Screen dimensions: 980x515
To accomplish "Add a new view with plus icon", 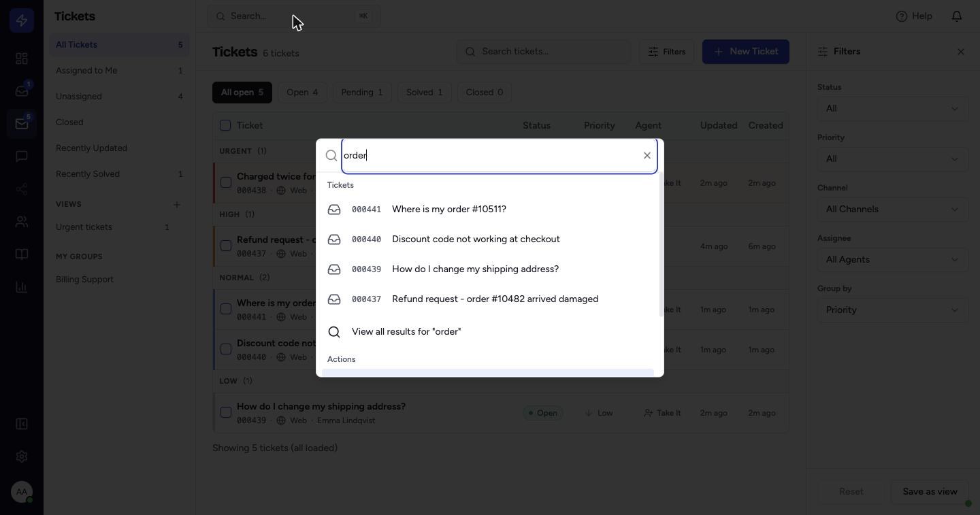I will click(177, 204).
